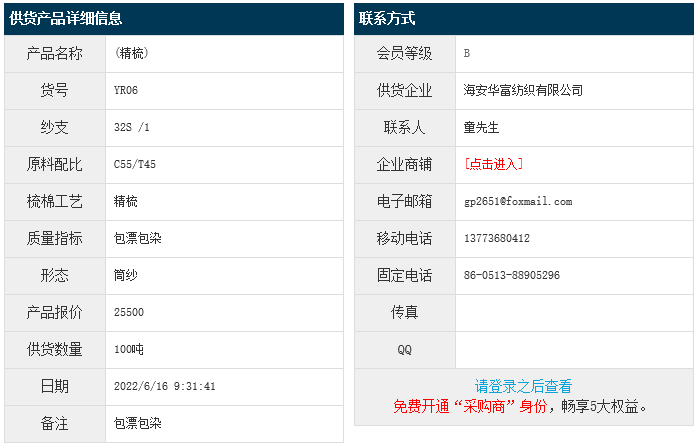
Task: Click the [点击进入] company shop link
Action: pos(494,164)
